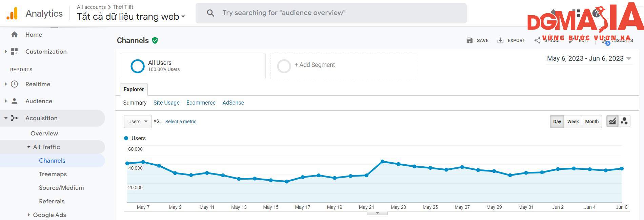Open the Users metric dropdown
The width and height of the screenshot is (644, 220).
[x=138, y=122]
